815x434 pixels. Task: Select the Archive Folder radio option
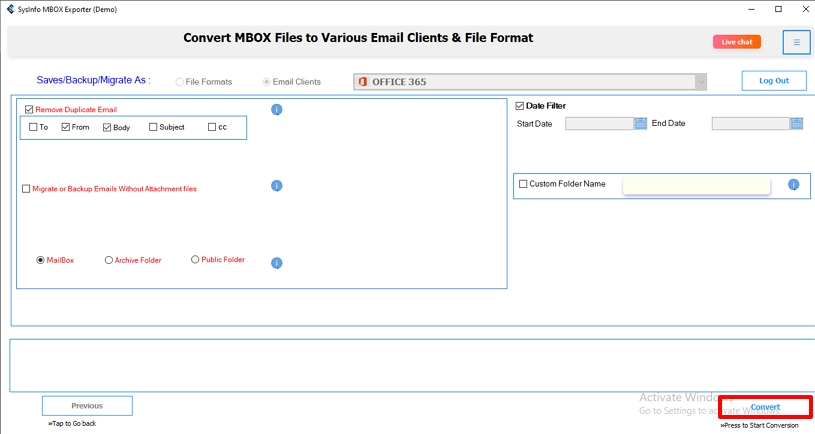(109, 260)
